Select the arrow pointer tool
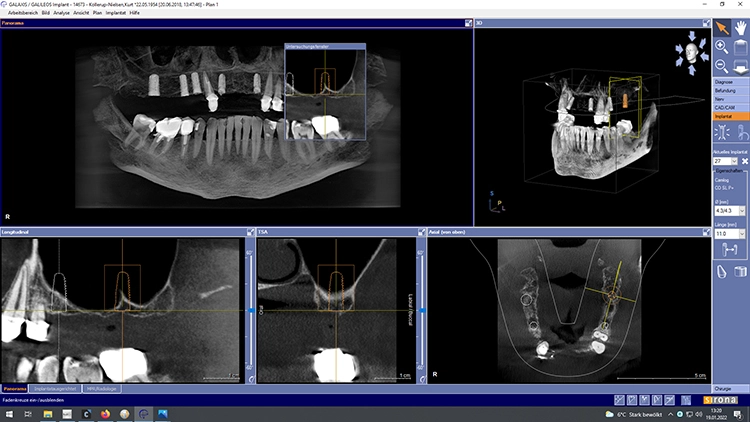 pyautogui.click(x=720, y=27)
